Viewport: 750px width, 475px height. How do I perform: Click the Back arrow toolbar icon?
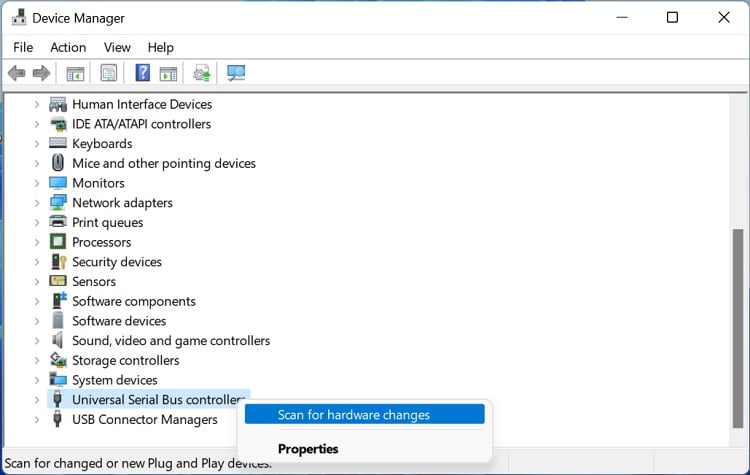coord(17,73)
